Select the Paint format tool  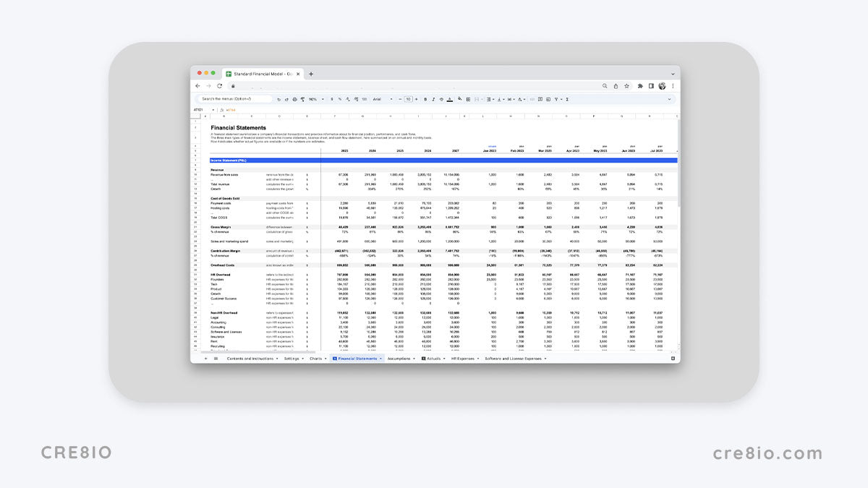(x=302, y=99)
